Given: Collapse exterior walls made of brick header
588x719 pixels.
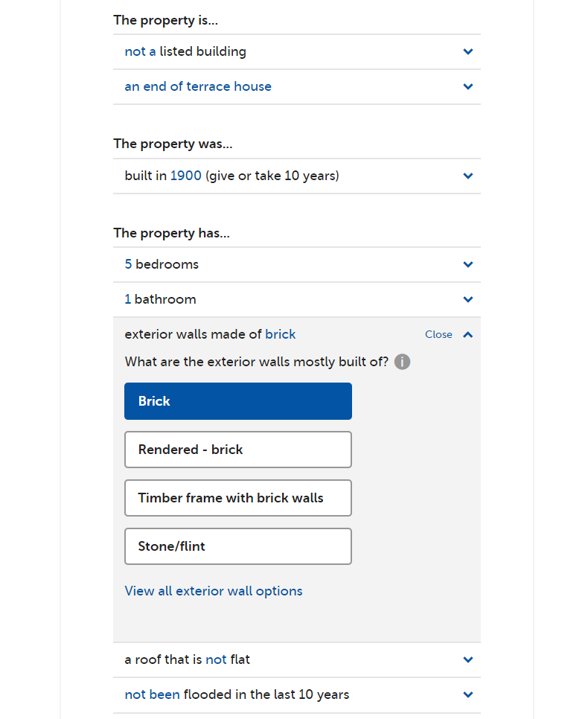Looking at the screenshot, I should click(297, 334).
